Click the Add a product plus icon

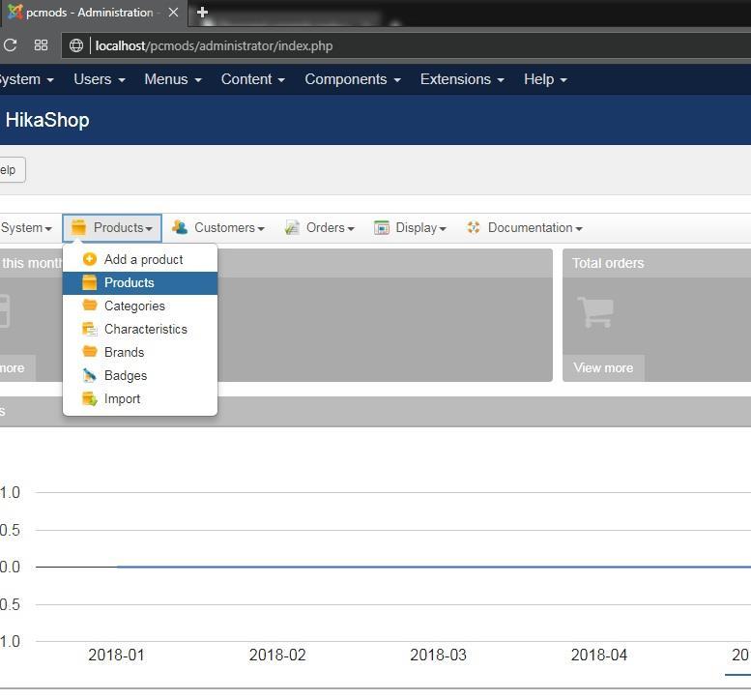tap(90, 259)
